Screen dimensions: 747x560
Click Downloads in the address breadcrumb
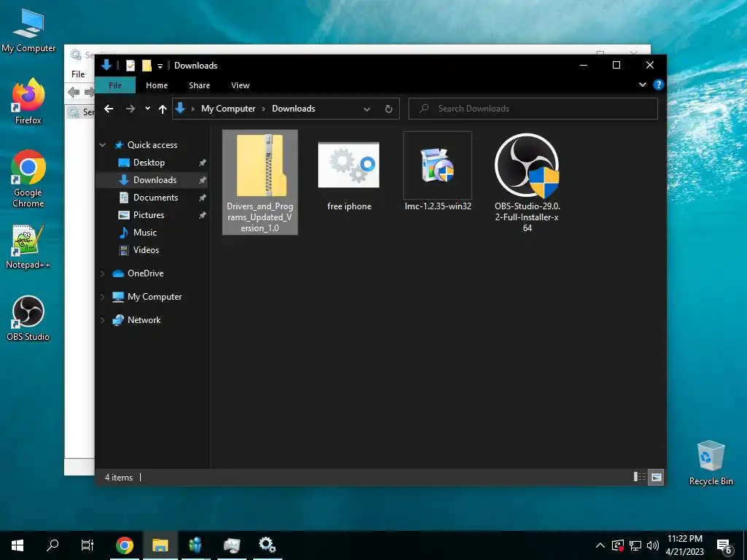(x=293, y=109)
